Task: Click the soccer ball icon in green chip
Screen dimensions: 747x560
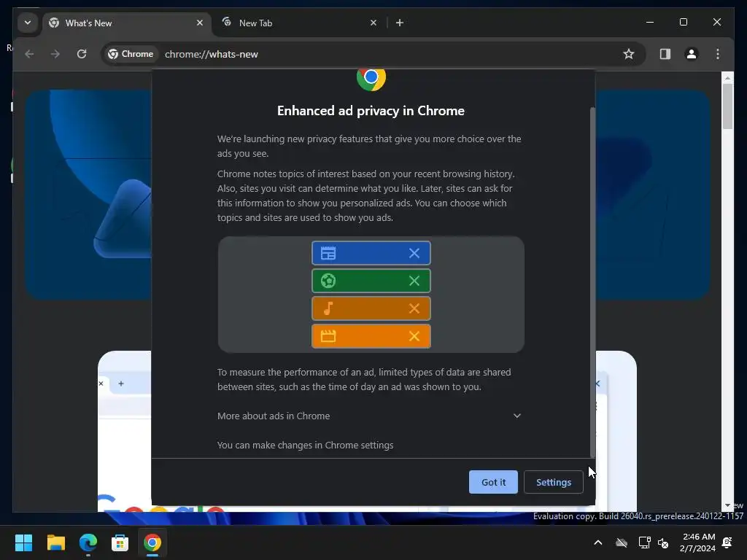Action: 328,281
